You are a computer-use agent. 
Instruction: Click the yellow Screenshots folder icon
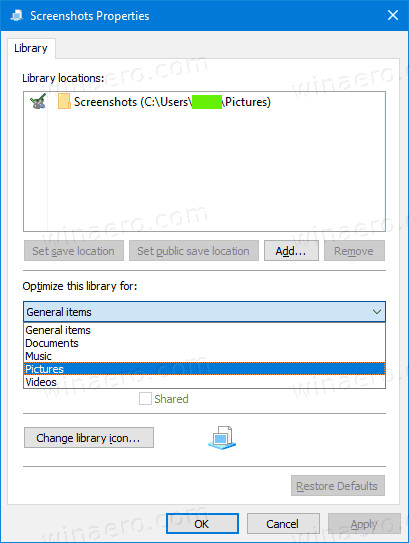tap(64, 101)
